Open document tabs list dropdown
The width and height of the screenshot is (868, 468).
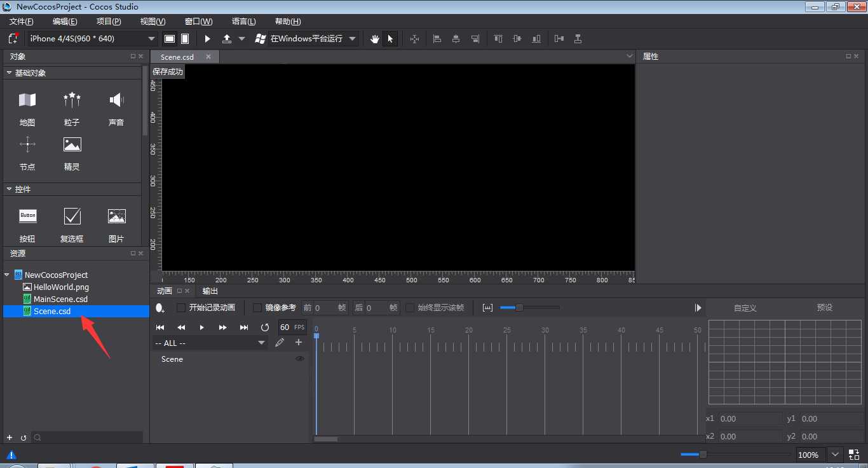tap(628, 56)
